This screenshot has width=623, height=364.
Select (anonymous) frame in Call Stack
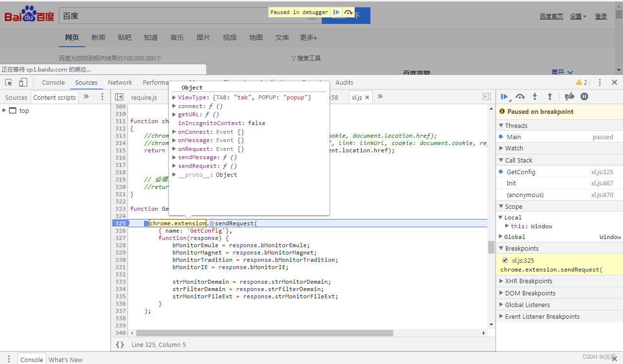[560, 195]
